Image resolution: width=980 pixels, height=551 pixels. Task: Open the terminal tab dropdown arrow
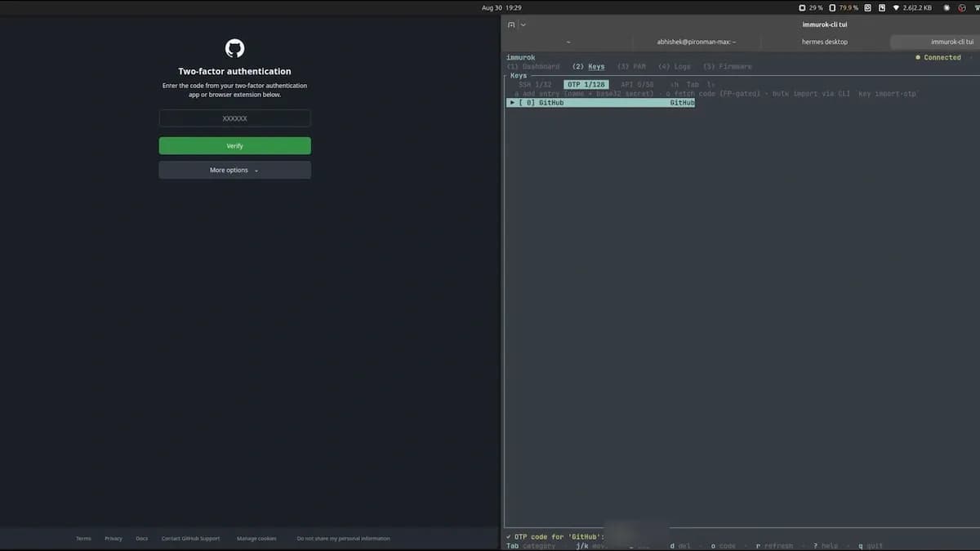523,24
